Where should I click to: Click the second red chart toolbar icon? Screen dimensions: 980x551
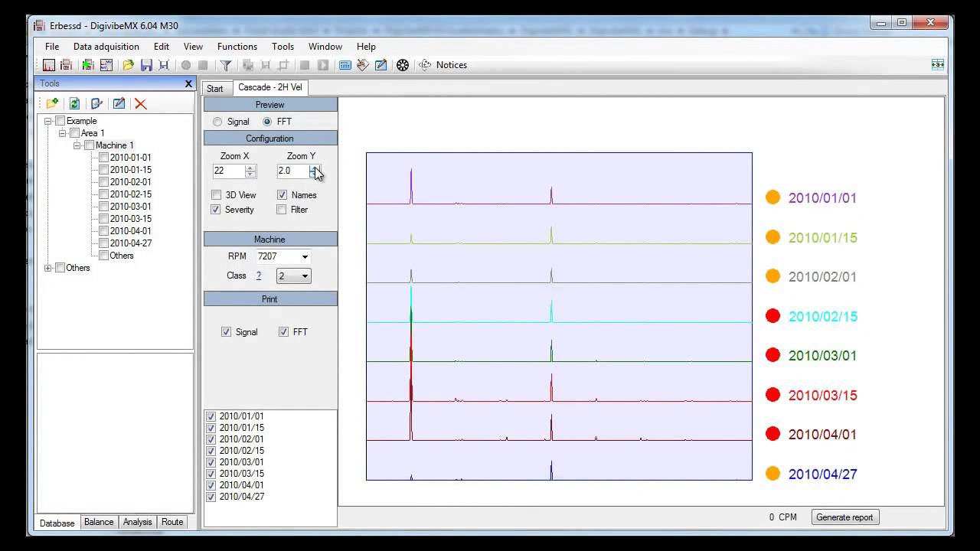[67, 65]
